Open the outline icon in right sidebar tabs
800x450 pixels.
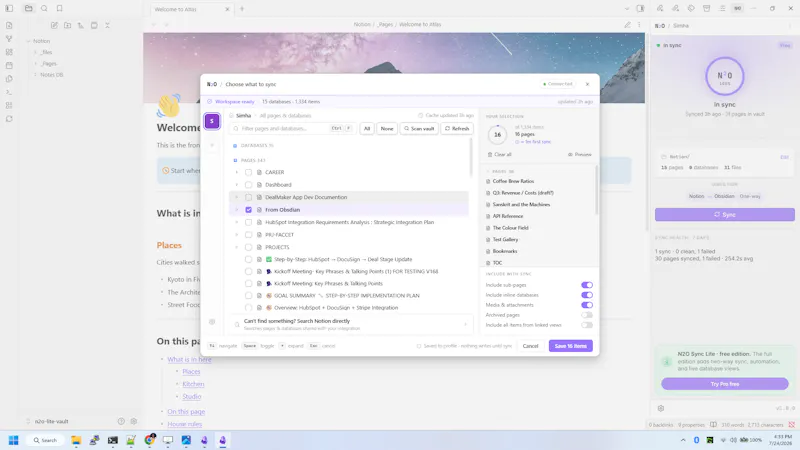(x=722, y=9)
